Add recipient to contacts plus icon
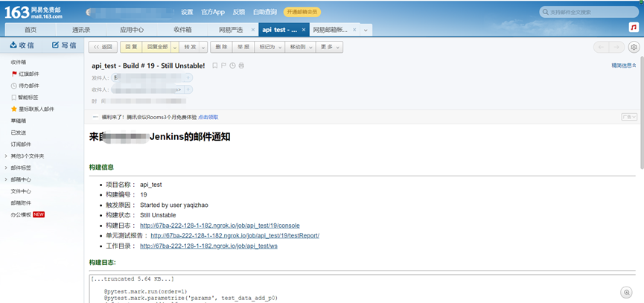The width and height of the screenshot is (644, 303). click(188, 89)
